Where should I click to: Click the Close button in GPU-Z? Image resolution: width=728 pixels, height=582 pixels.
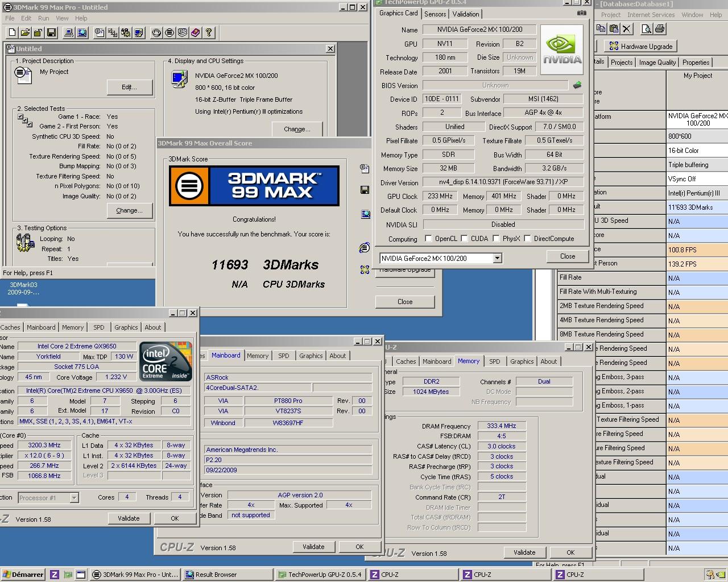[x=568, y=256]
